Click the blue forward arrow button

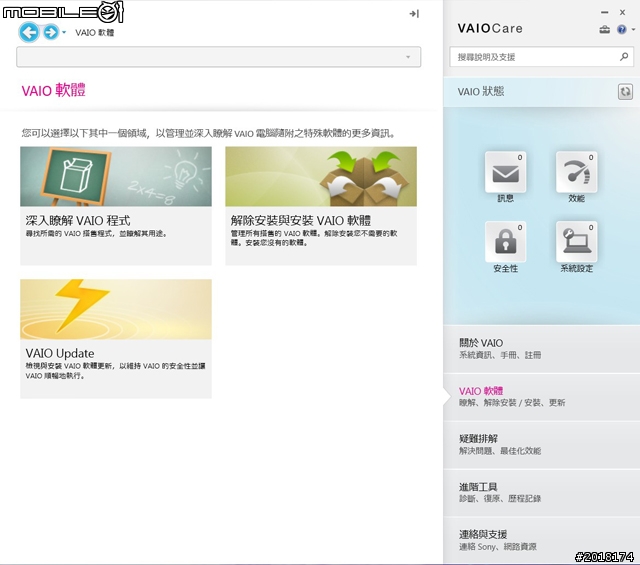pyautogui.click(x=51, y=32)
